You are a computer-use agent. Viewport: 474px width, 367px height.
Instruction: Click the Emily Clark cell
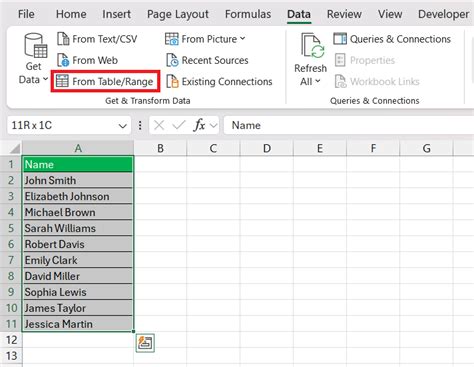point(78,260)
